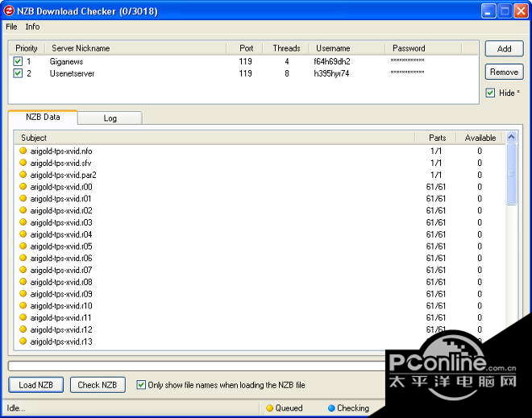Click the status icon next to arigold-tps-xvid.r00

pos(23,186)
